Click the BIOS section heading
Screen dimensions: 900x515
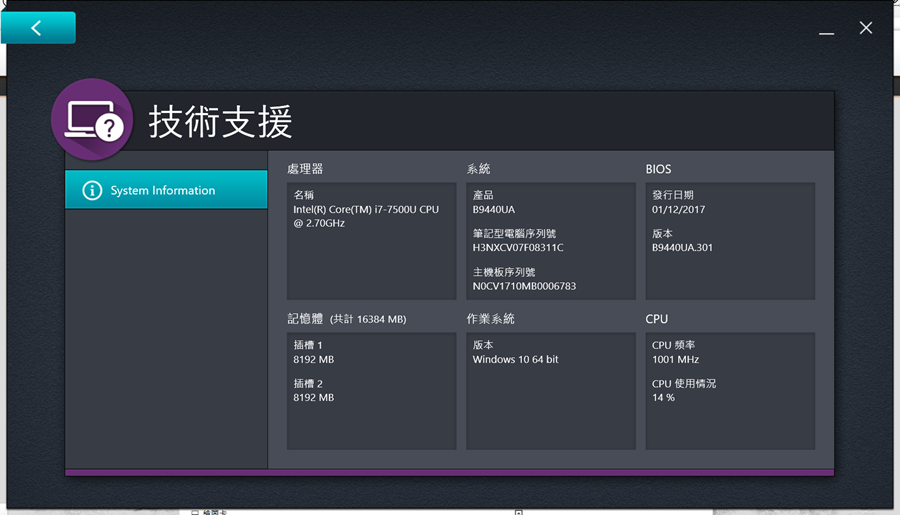click(x=658, y=169)
